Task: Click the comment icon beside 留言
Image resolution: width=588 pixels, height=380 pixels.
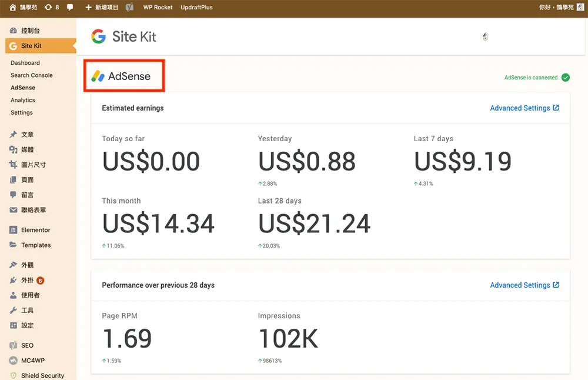Action: (x=13, y=195)
